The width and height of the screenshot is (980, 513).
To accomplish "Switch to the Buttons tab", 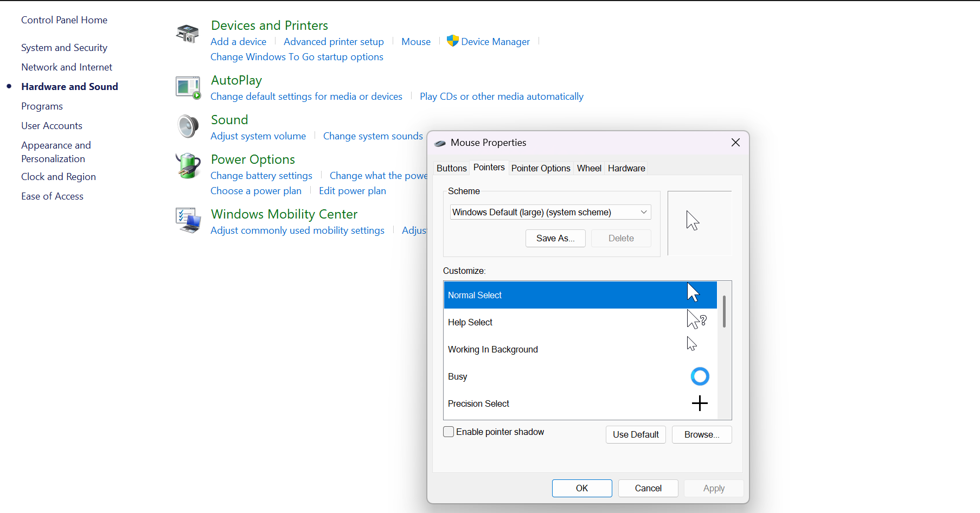I will pyautogui.click(x=451, y=168).
